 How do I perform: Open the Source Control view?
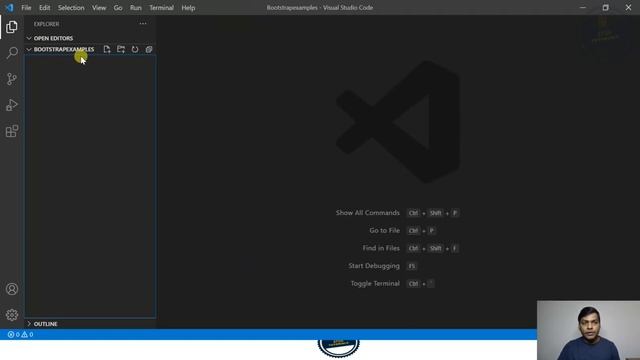pos(12,79)
